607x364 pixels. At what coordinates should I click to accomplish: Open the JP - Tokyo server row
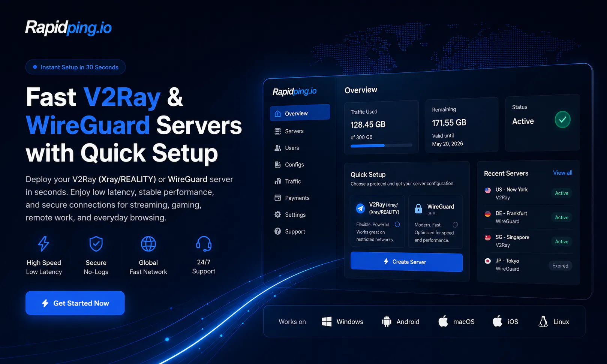pos(528,265)
